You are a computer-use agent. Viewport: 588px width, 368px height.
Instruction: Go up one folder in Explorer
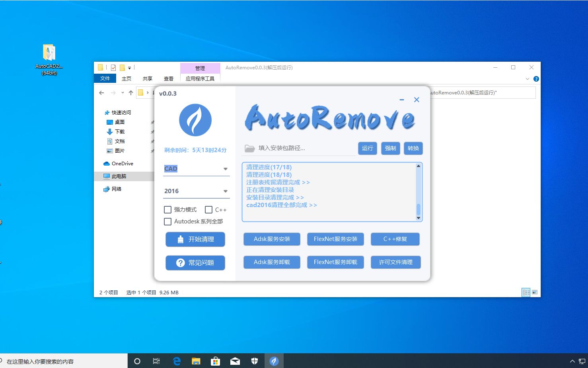[x=131, y=93]
